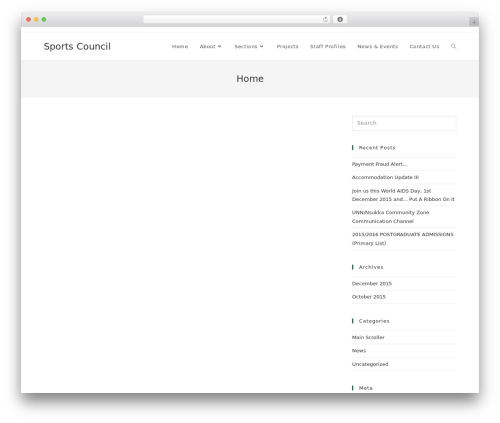Open the News category link

pos(359,351)
